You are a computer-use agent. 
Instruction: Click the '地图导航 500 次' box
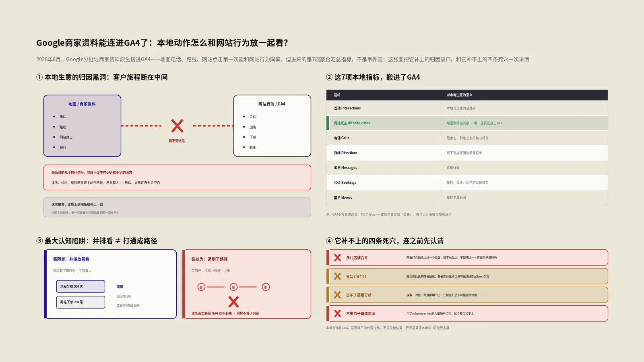[x=80, y=286]
